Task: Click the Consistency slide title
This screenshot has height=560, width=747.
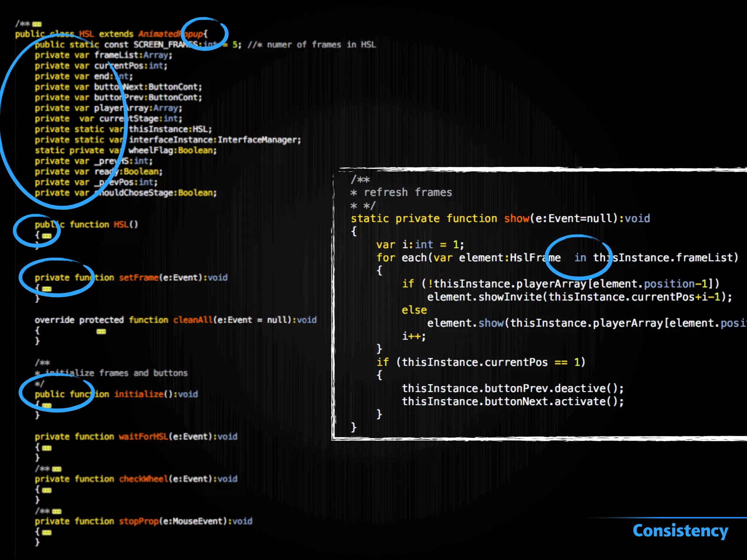Action: pyautogui.click(x=680, y=531)
